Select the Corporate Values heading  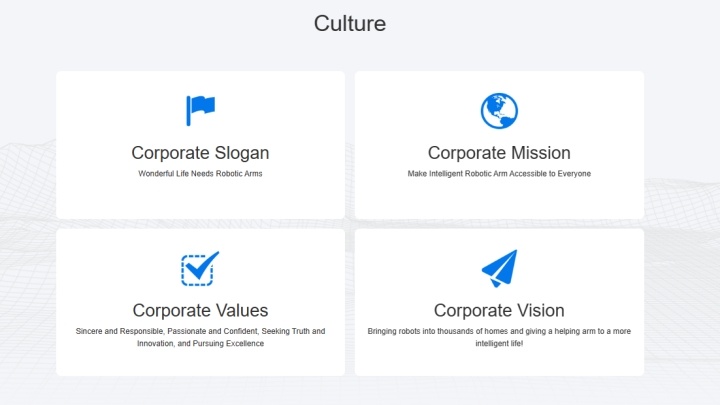pyautogui.click(x=200, y=310)
